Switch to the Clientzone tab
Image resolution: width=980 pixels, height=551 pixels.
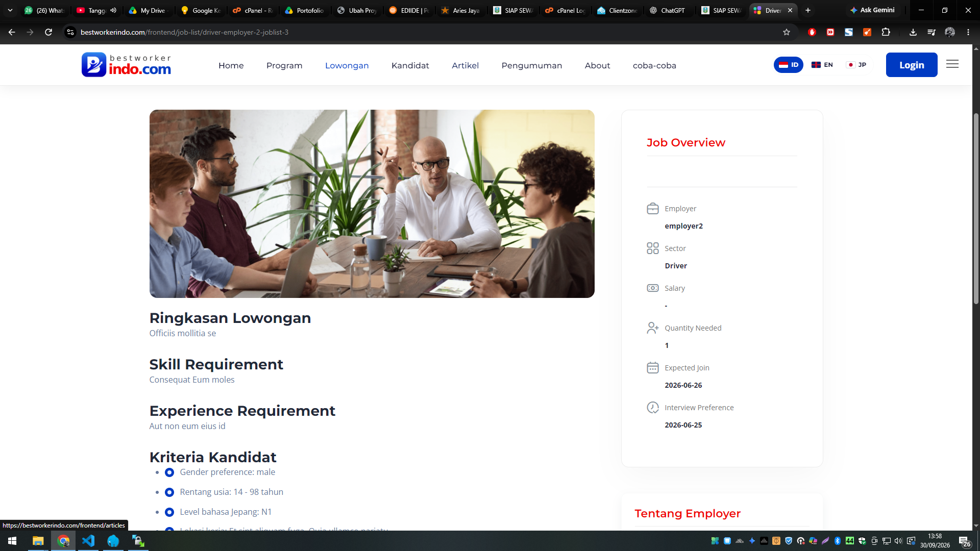point(618,10)
